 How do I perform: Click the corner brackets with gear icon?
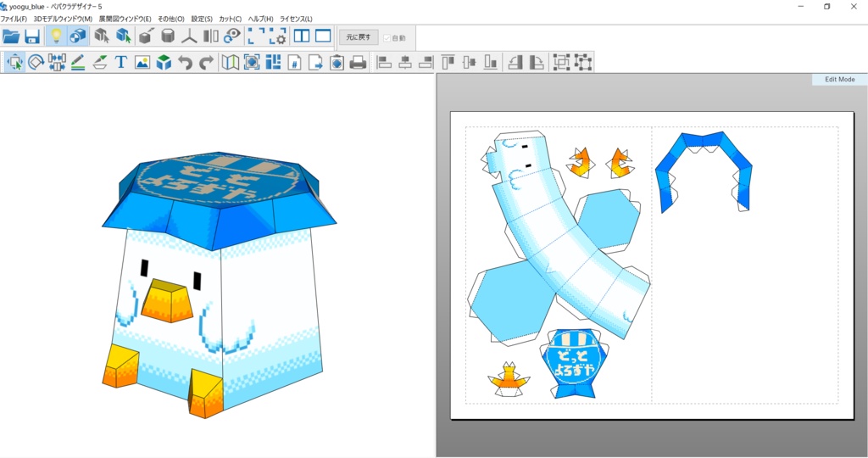[277, 36]
